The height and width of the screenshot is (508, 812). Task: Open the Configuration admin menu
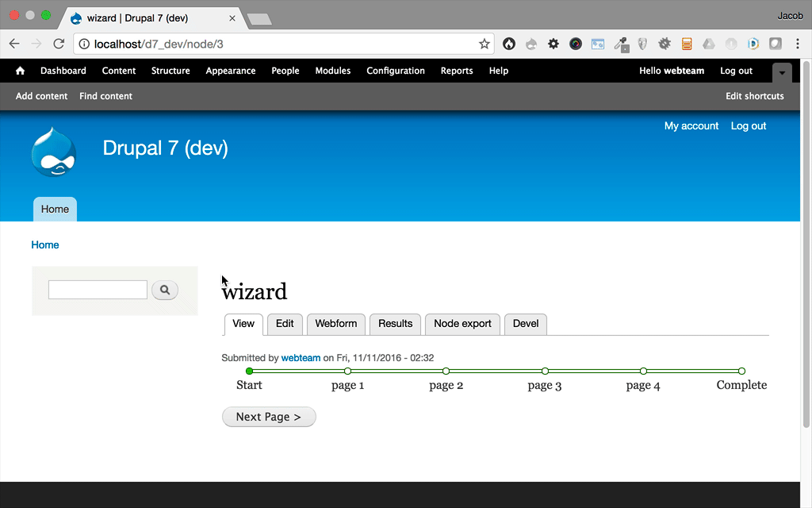tap(396, 71)
